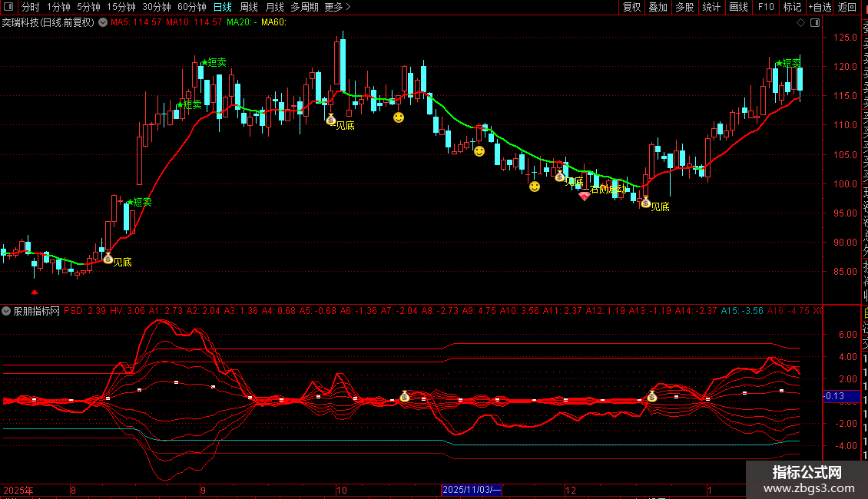
Task: Click the 85.00 price label on axis
Action: click(845, 272)
